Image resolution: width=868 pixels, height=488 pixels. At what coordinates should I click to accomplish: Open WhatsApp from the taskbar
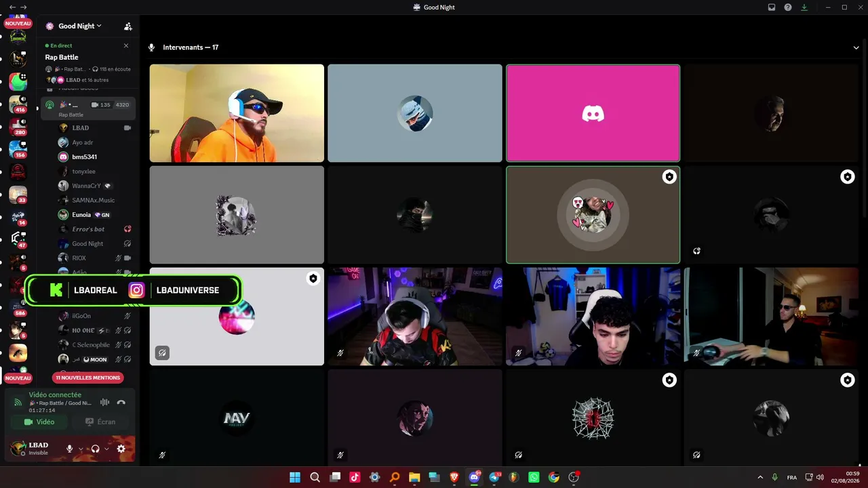534,477
